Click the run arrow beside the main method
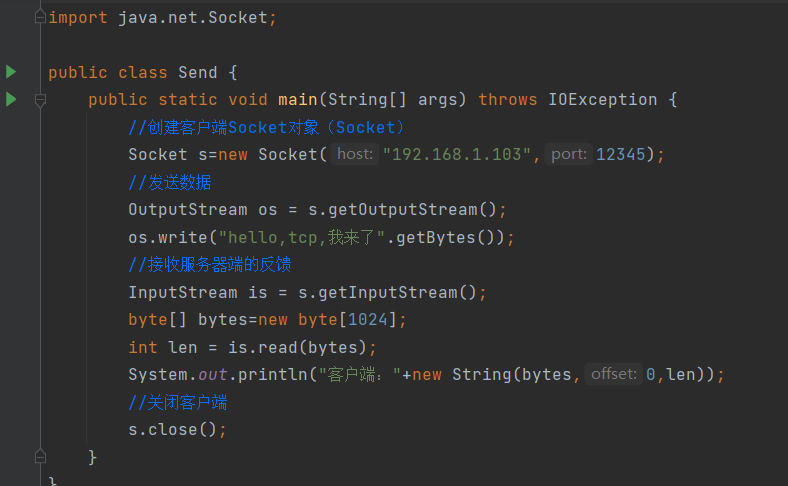 (11, 100)
